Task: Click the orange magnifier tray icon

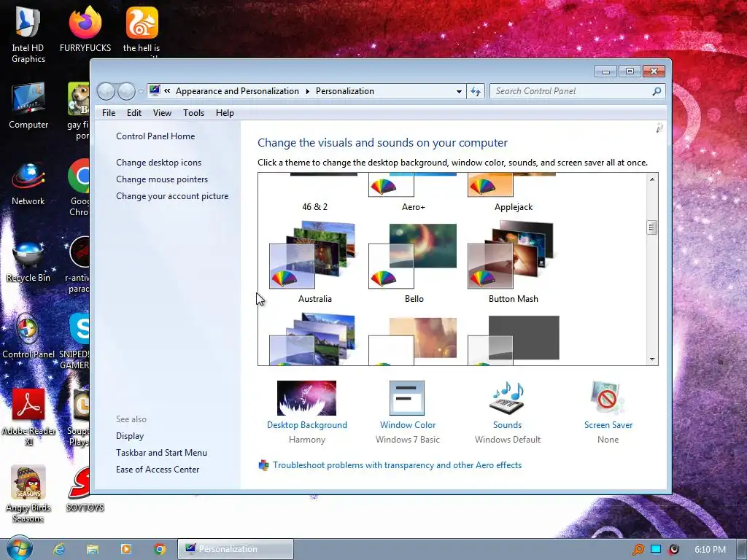Action: click(x=638, y=550)
